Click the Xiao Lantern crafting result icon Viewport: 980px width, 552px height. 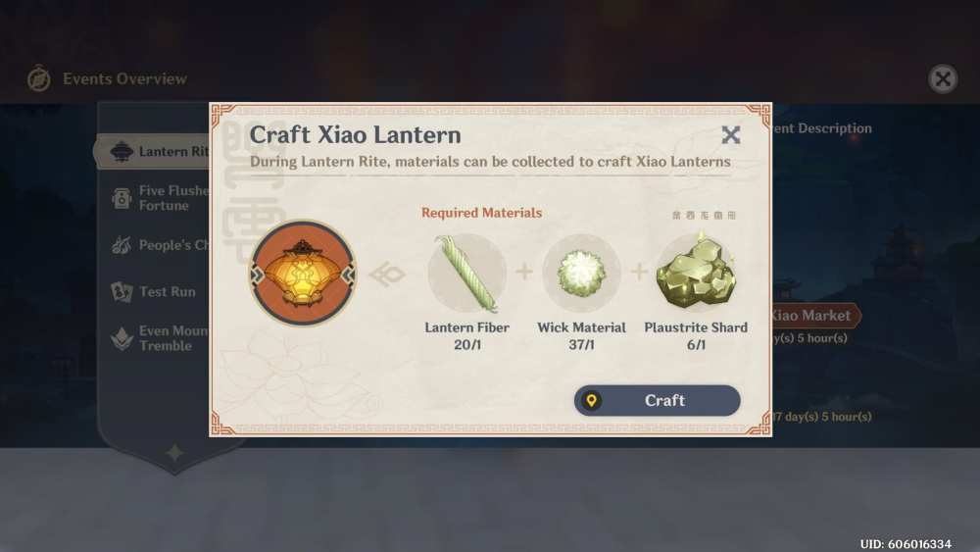pyautogui.click(x=304, y=273)
